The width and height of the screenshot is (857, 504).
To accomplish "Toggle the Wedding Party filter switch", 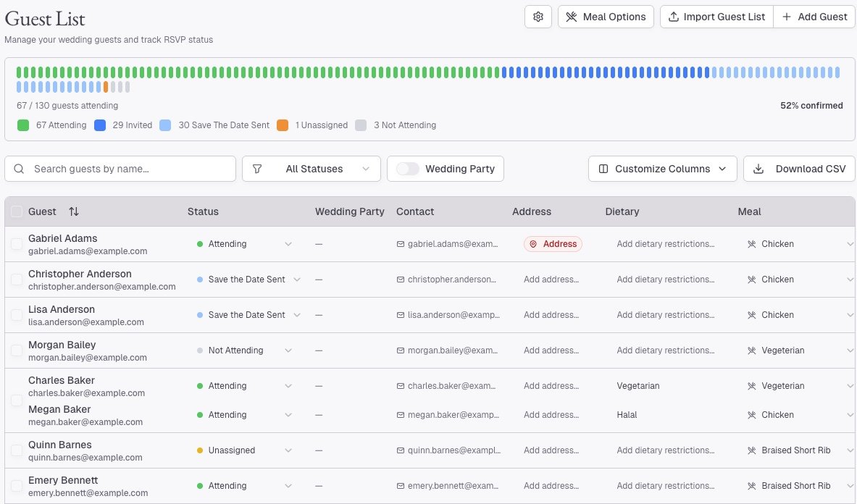I will pos(408,169).
